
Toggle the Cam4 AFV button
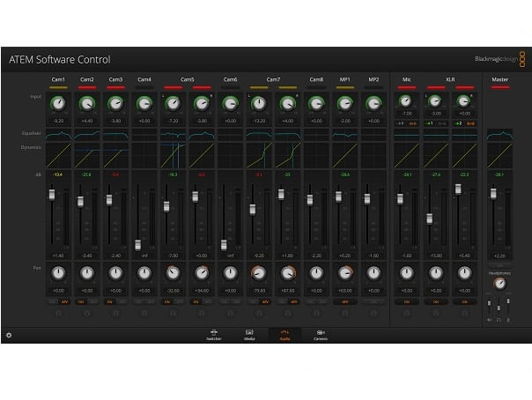tap(151, 301)
